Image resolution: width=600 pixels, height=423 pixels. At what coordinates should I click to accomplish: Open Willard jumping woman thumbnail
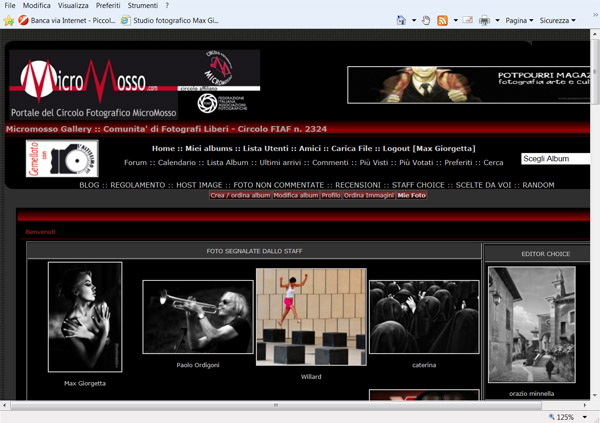click(311, 317)
